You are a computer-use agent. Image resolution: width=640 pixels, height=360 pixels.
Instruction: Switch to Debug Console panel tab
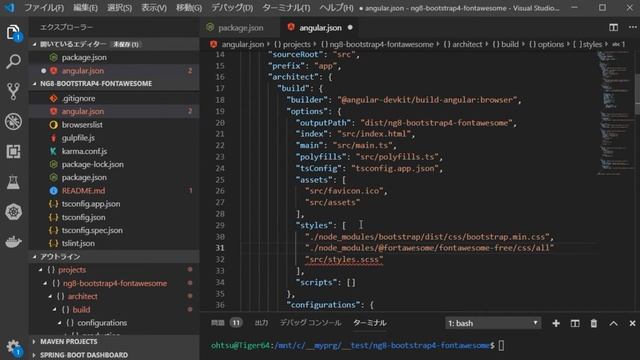coord(310,323)
